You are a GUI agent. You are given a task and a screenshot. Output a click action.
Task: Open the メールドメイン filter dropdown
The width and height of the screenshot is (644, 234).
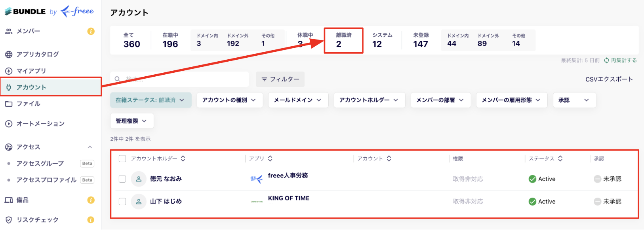click(x=298, y=100)
